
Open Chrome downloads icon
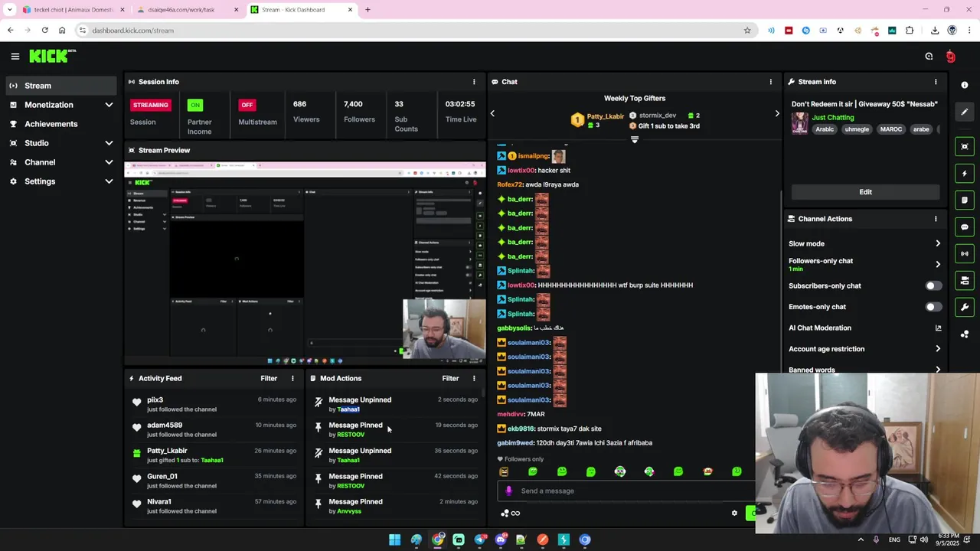[935, 31]
